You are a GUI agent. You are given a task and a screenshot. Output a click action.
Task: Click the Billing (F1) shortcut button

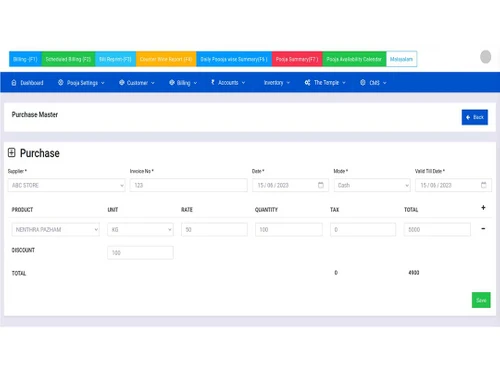click(x=25, y=59)
